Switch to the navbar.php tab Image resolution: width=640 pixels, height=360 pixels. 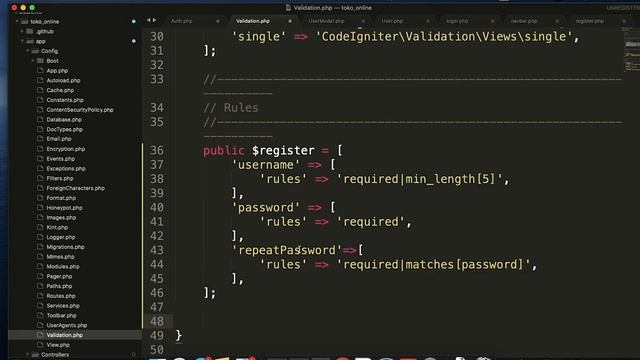point(524,21)
